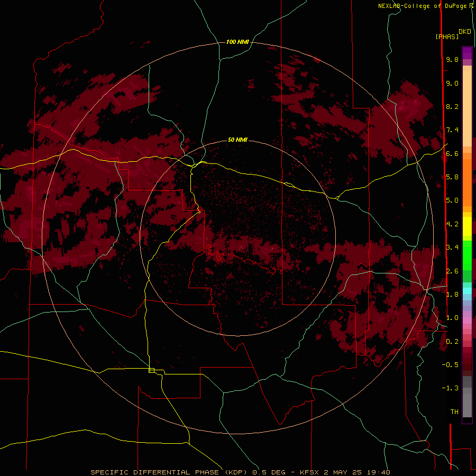
Task: Click the TH label on the scale
Action: pyautogui.click(x=454, y=411)
